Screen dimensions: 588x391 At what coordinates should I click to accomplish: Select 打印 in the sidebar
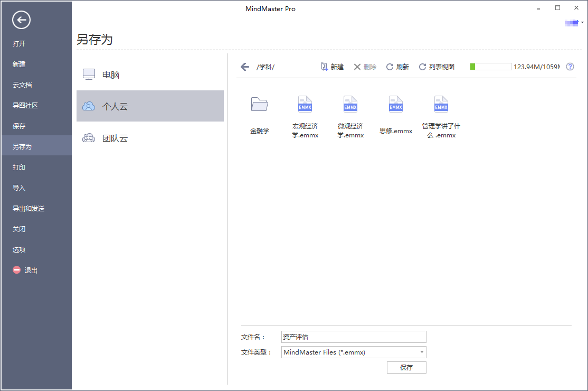[x=19, y=167]
